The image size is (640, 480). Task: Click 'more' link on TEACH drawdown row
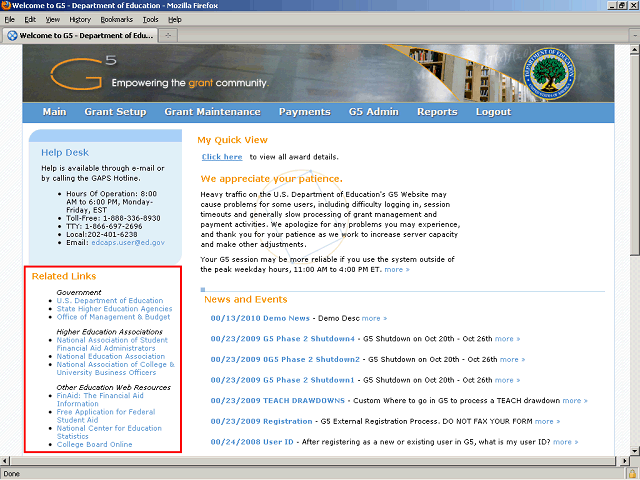tap(575, 401)
